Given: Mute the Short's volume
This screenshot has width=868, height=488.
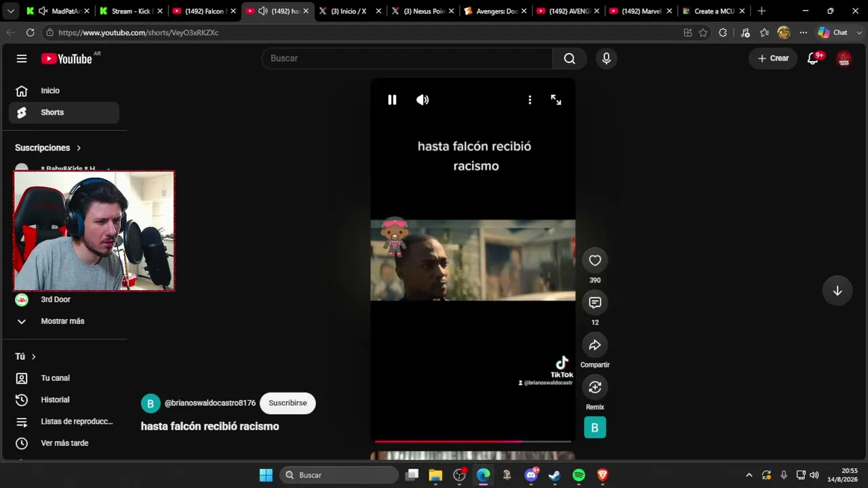Looking at the screenshot, I should pyautogui.click(x=422, y=100).
